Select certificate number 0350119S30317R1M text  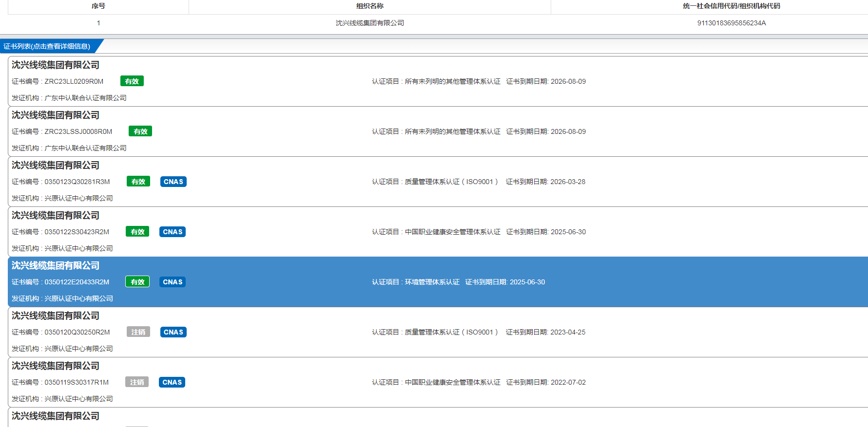click(x=77, y=382)
